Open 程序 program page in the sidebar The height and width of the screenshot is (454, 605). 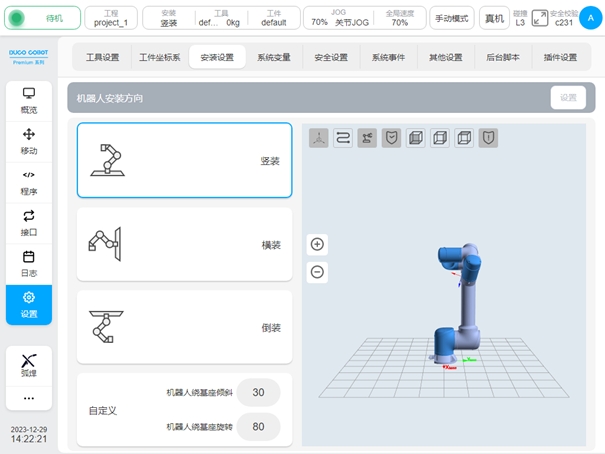(x=29, y=182)
